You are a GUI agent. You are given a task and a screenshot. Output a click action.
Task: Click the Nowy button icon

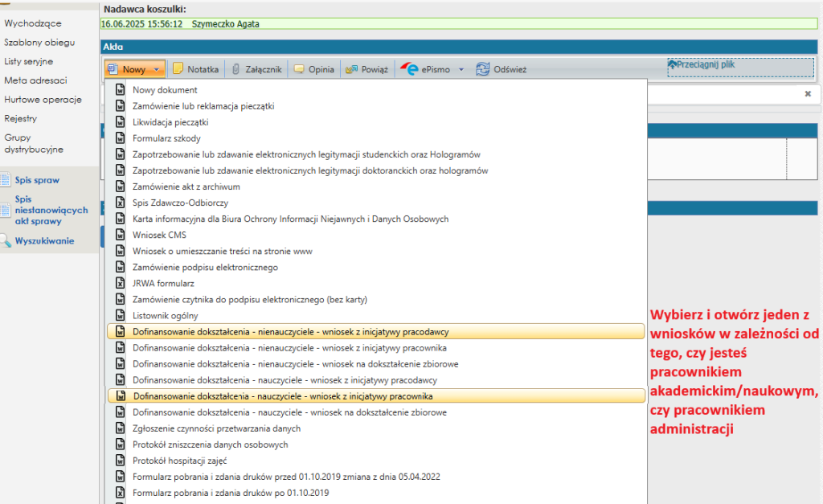(113, 69)
